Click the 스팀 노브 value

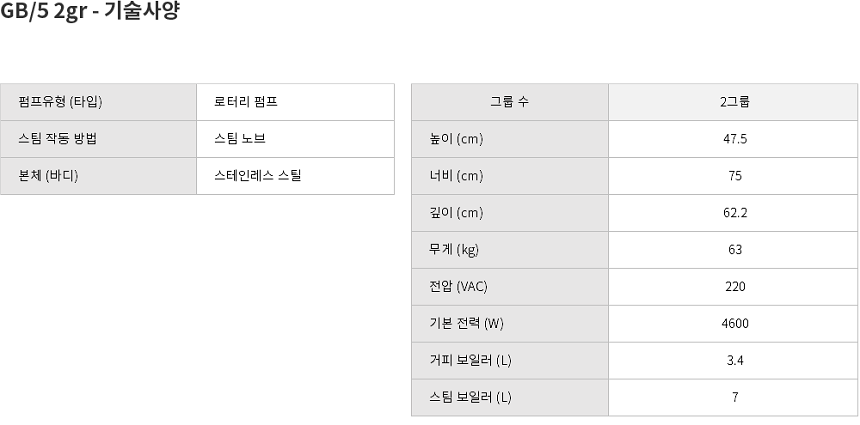coord(240,139)
